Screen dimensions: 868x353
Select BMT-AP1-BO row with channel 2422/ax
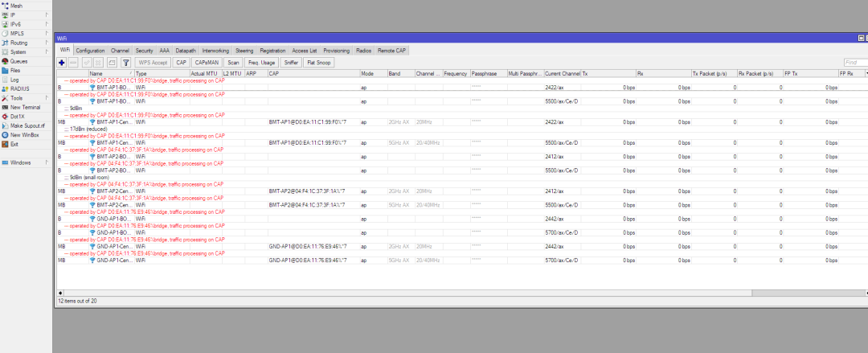click(x=462, y=88)
